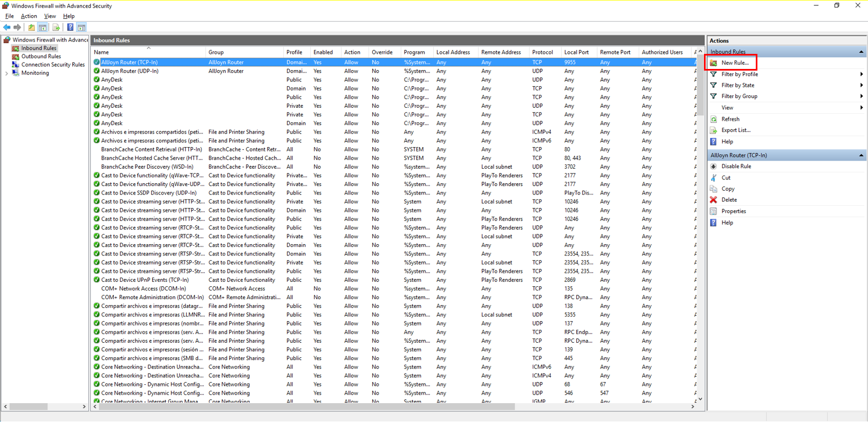The height and width of the screenshot is (422, 868).
Task: Click the Forward arrow in the toolbar
Action: (x=17, y=27)
